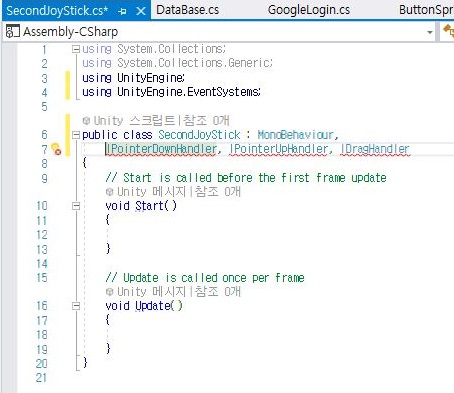Pin the SecondJoyStick.cs tab

coord(122,11)
